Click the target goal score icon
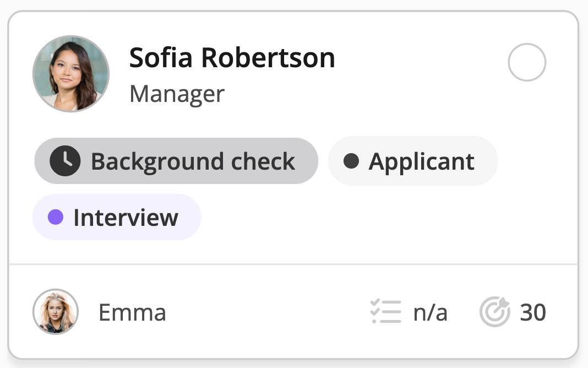588x368 pixels. [494, 312]
